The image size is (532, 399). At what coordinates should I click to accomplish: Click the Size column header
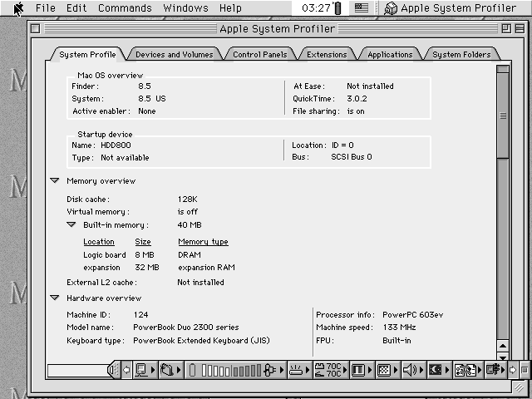[x=143, y=242]
